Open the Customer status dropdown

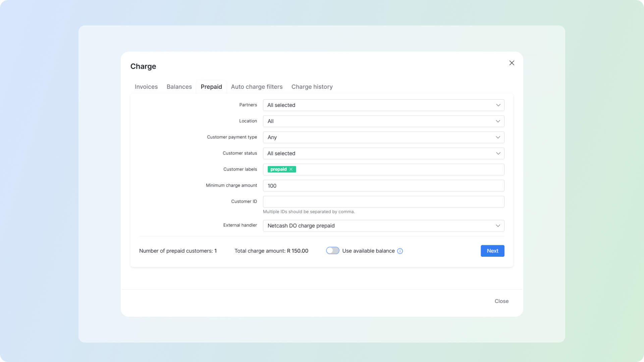[383, 154]
